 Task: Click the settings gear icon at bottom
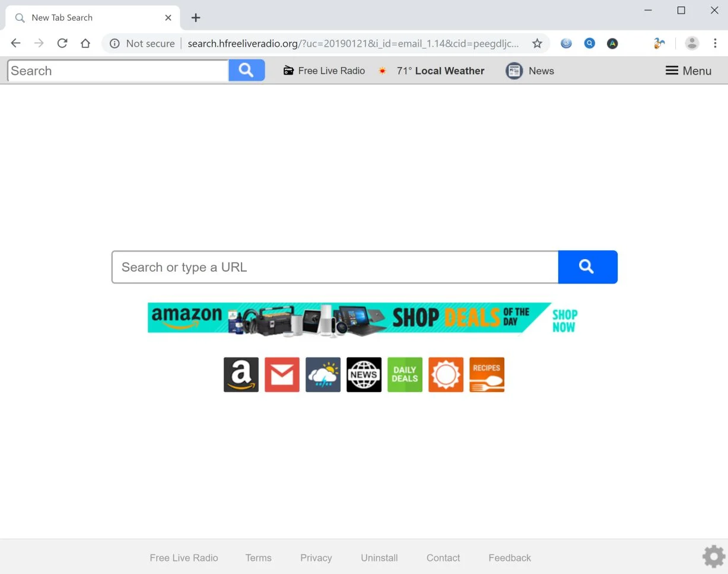[x=714, y=557]
